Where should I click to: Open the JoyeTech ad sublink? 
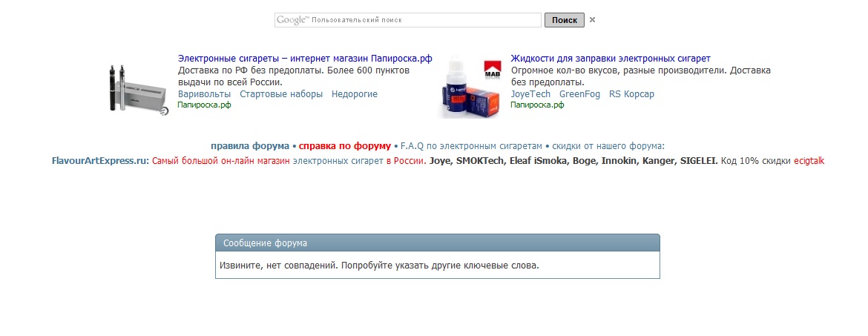click(530, 94)
